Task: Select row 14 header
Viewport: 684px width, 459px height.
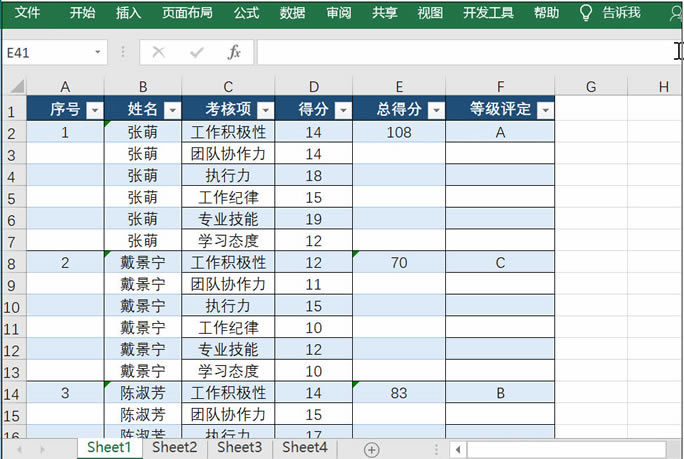Action: (x=13, y=394)
